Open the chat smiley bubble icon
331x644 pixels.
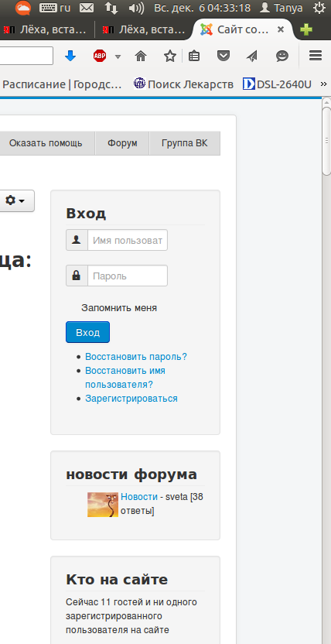click(x=282, y=56)
